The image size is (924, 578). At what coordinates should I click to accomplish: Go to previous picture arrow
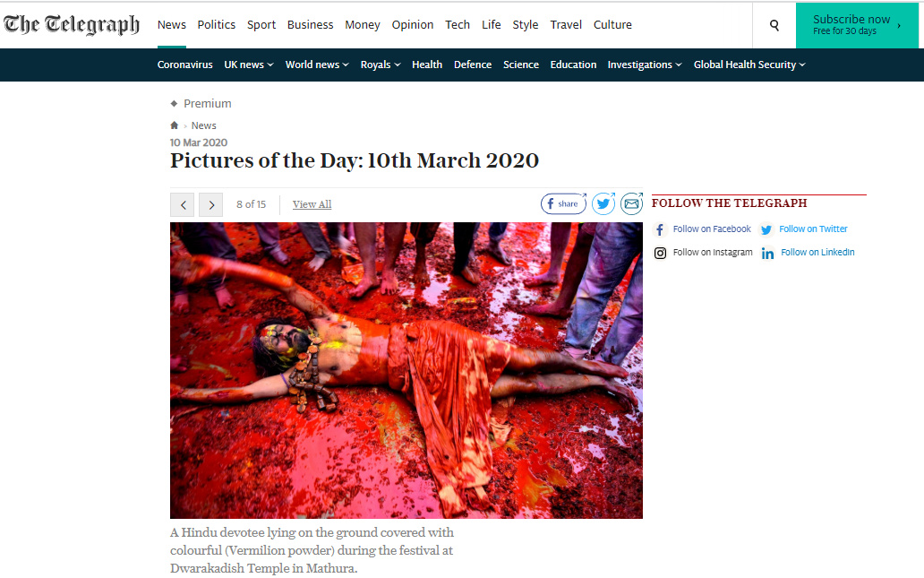[182, 204]
